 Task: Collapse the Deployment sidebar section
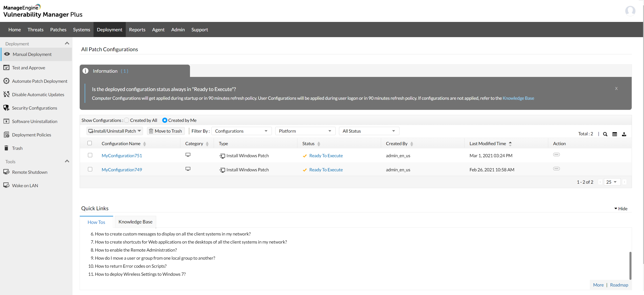coord(67,43)
